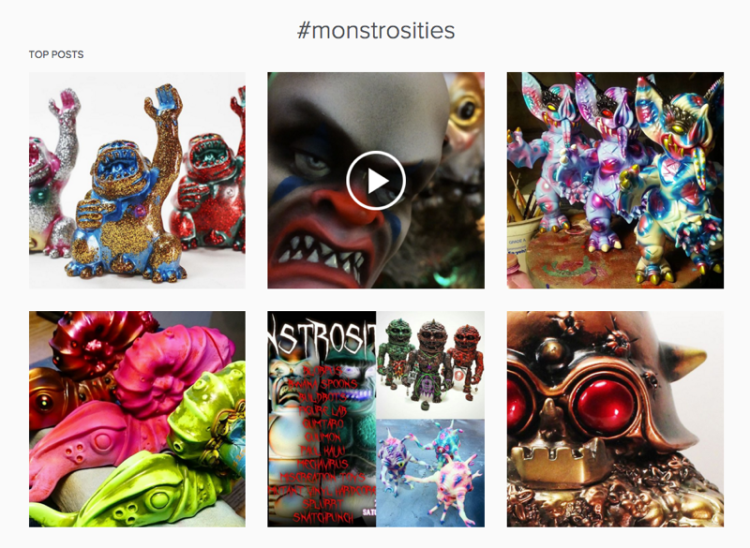The image size is (750, 548).
Task: Open the bronze skull with red goggles post
Action: coord(615,419)
